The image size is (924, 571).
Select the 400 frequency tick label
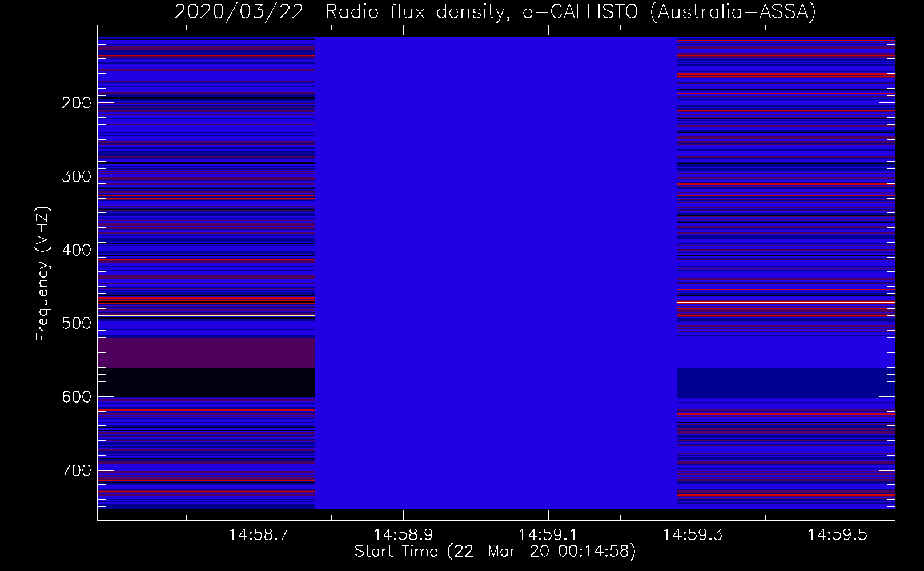(x=77, y=250)
